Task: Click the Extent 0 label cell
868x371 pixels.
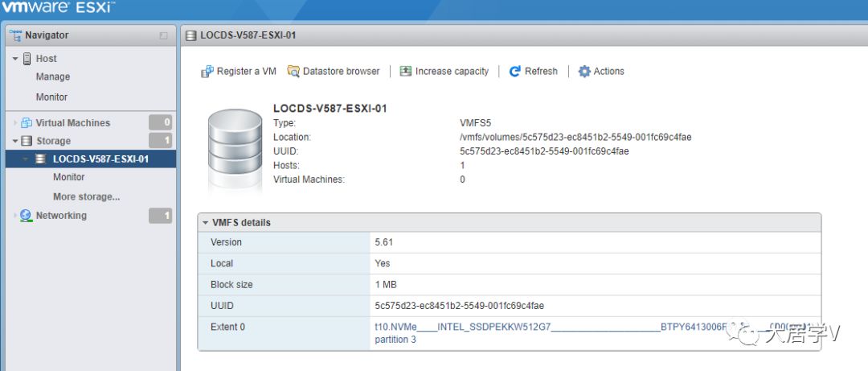Action: [284, 333]
